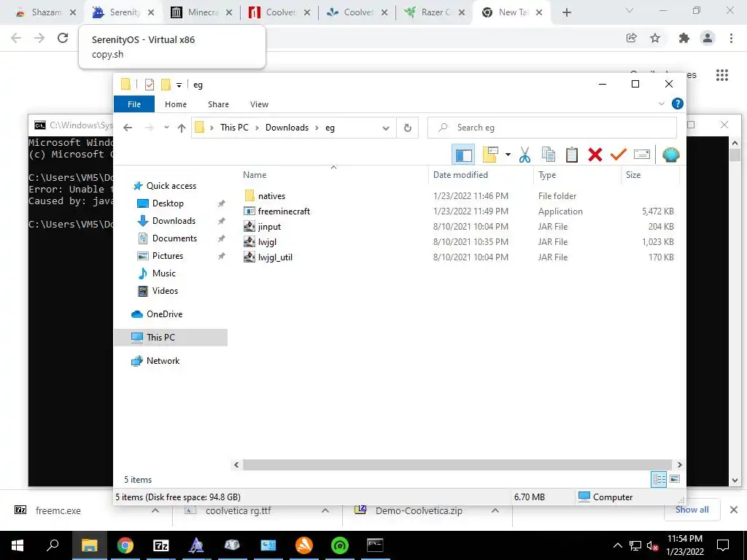Open the File ribbon tab
This screenshot has height=560, width=747.
pyautogui.click(x=134, y=104)
